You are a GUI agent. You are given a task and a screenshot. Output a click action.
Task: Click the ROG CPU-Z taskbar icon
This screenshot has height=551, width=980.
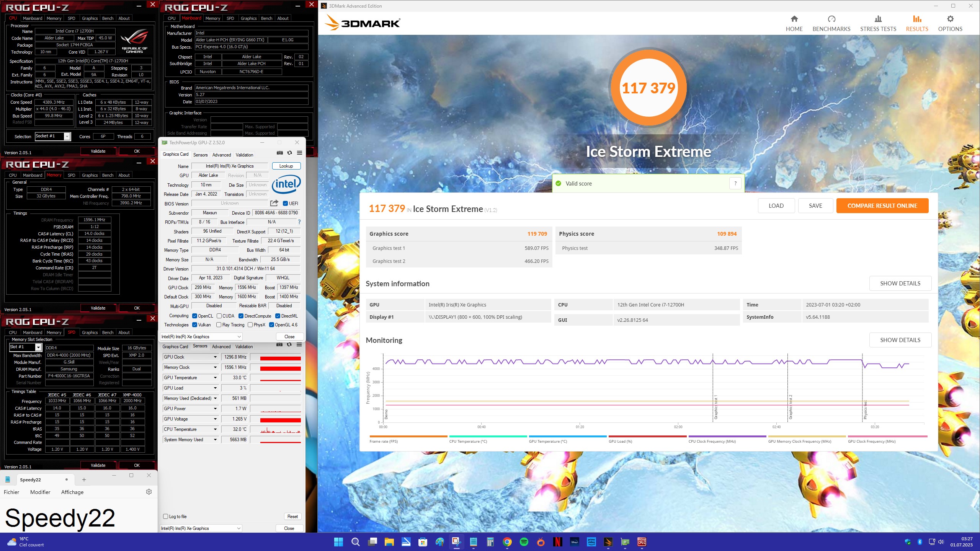(642, 542)
